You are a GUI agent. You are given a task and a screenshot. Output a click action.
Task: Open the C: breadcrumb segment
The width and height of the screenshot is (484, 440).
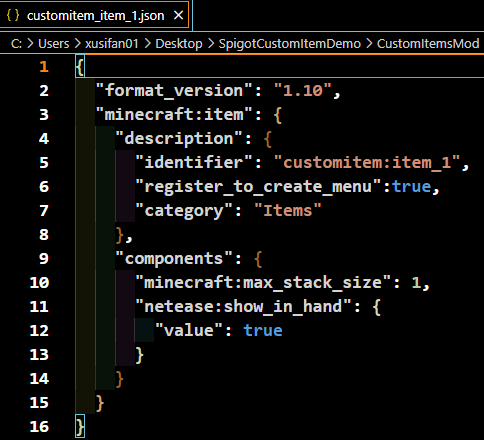point(16,44)
